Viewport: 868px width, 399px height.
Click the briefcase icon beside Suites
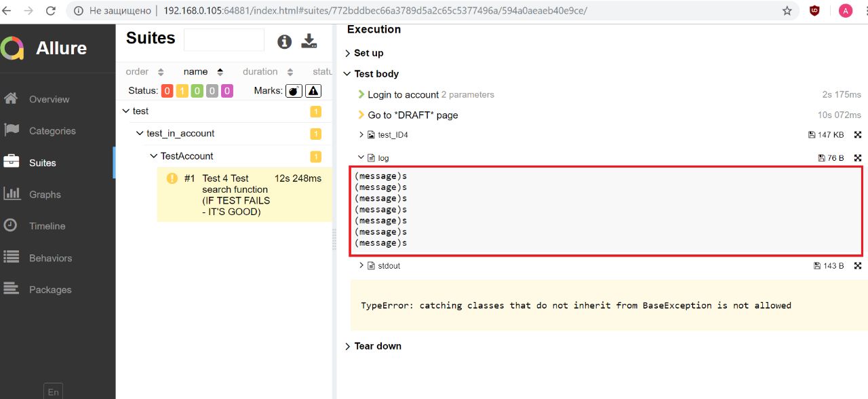[x=11, y=161]
